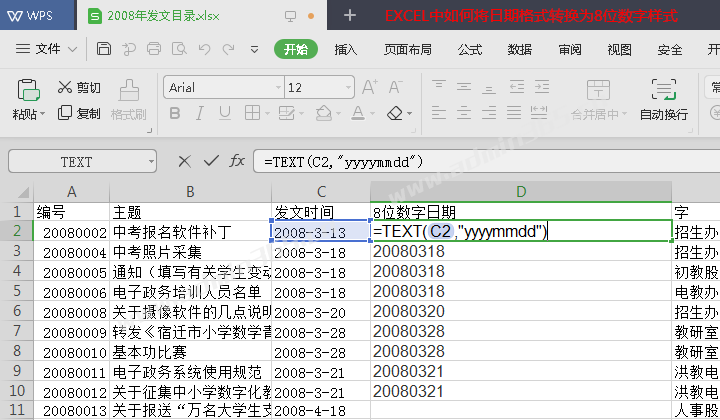Undo the last action
The width and height of the screenshot is (720, 420).
coord(204,49)
